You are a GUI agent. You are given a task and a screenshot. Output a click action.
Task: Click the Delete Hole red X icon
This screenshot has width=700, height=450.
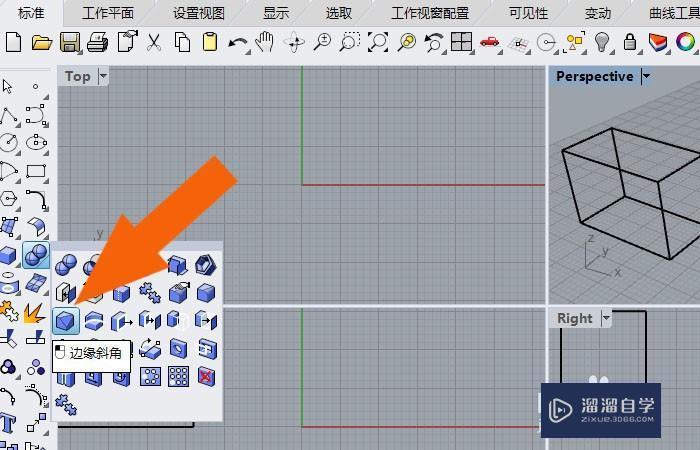pos(206,377)
